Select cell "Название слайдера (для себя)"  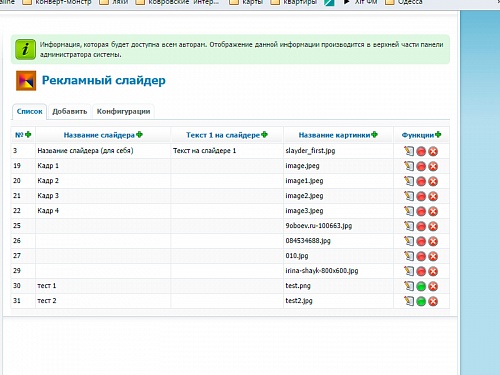coord(85,151)
